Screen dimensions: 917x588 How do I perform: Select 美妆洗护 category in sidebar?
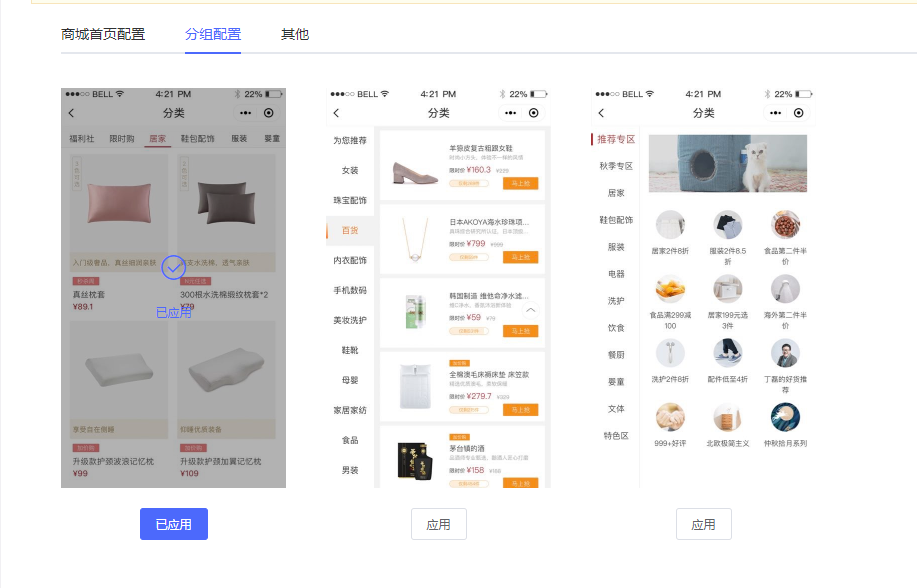point(350,320)
